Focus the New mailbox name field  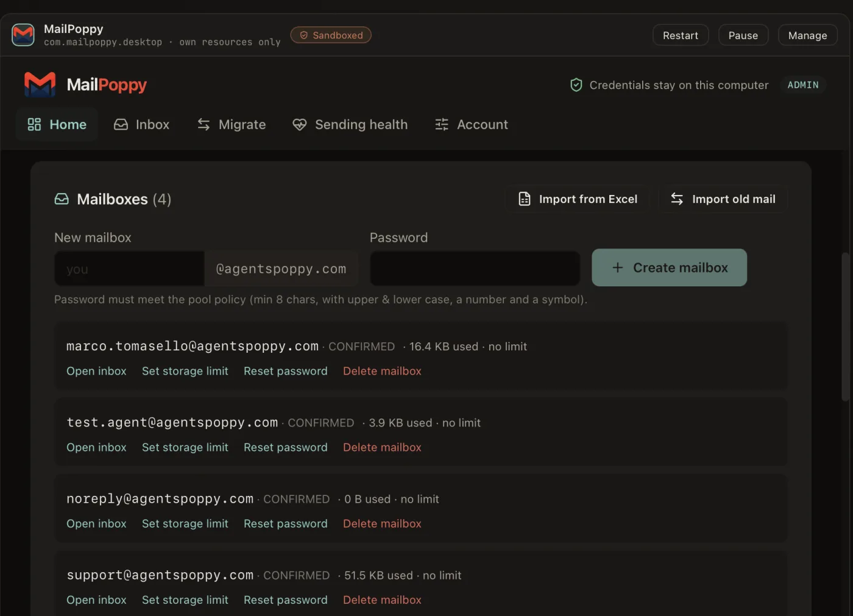[x=129, y=269]
